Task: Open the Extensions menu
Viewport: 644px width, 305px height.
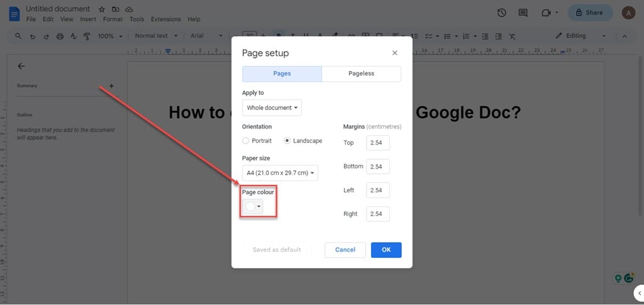Action: (x=166, y=19)
